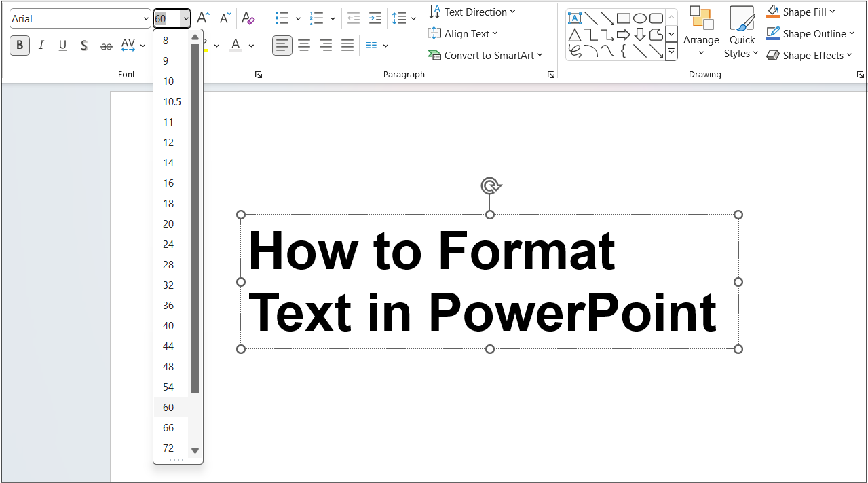Select Triangle shape in gallery
This screenshot has width=868, height=483.
575,35
